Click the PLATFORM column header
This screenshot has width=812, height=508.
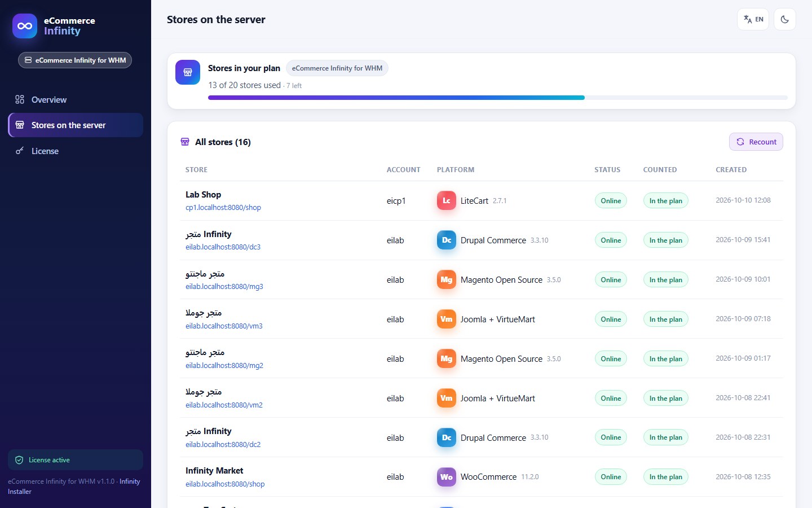[456, 170]
